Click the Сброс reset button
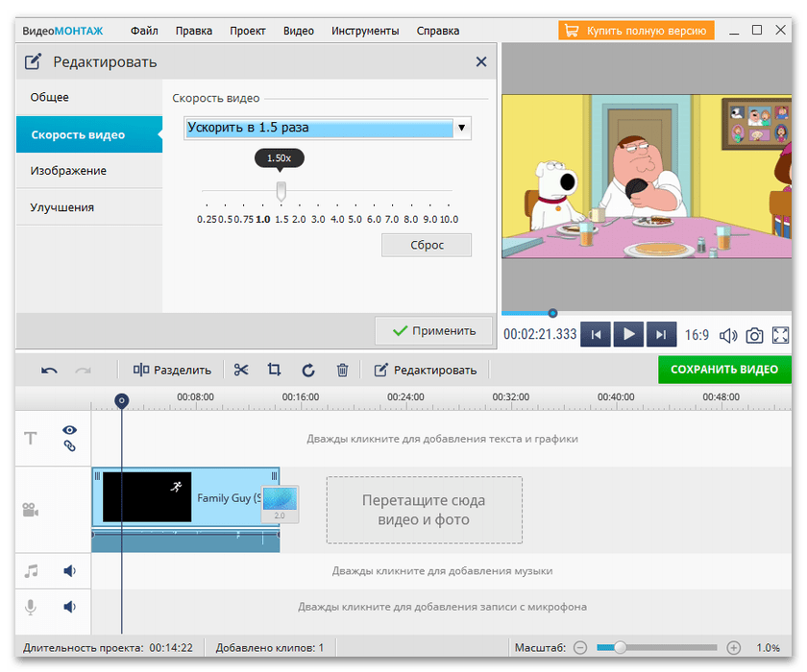This screenshot has width=807, height=672. tap(427, 245)
